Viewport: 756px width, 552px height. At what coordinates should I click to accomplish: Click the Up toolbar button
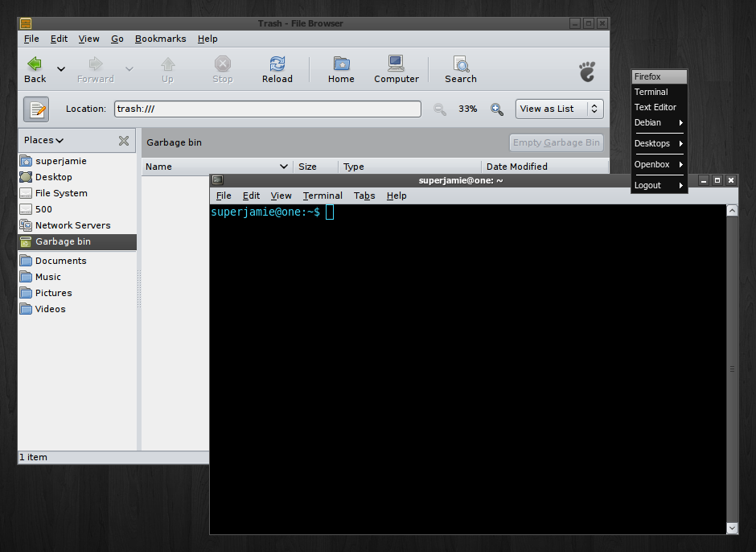point(167,70)
